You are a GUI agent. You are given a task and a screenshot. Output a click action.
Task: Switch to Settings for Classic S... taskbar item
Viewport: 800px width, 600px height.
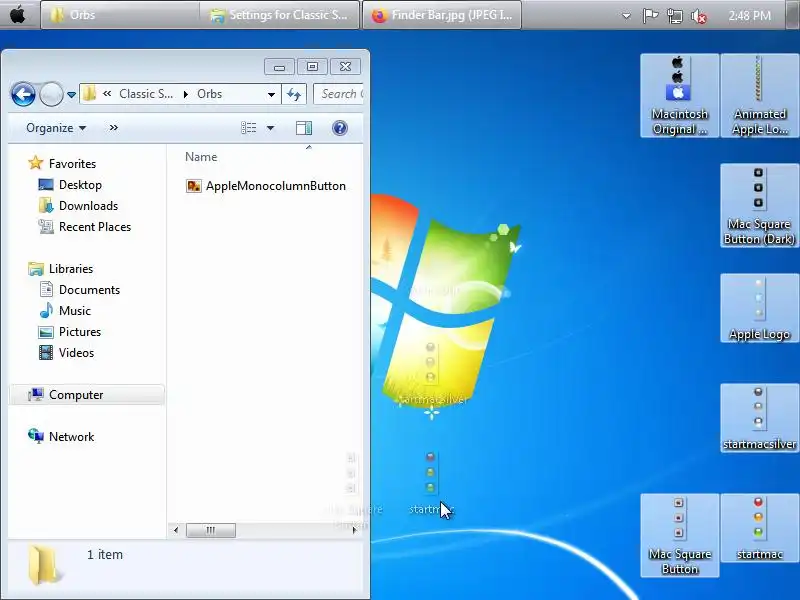pos(280,15)
